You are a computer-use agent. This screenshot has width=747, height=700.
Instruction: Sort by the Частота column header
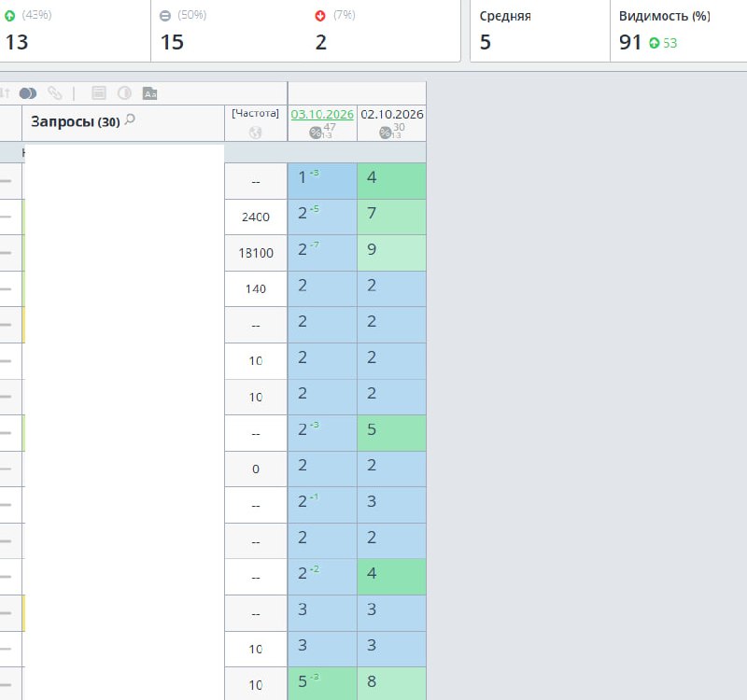pos(255,113)
